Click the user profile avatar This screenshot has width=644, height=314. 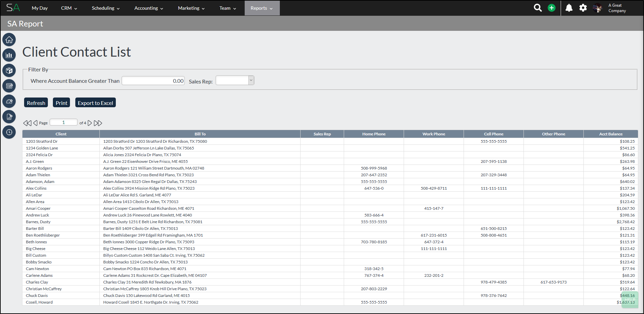coord(597,8)
